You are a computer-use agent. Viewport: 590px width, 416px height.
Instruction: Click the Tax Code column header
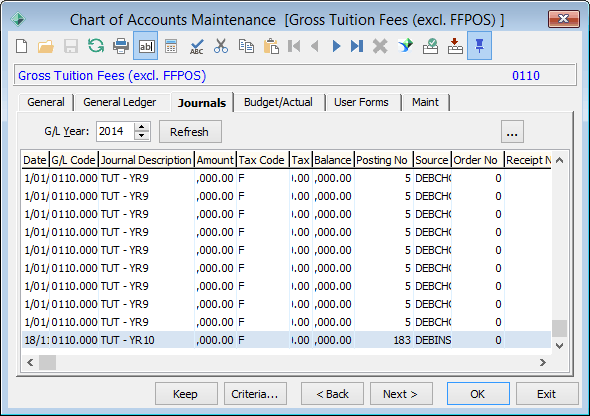263,160
